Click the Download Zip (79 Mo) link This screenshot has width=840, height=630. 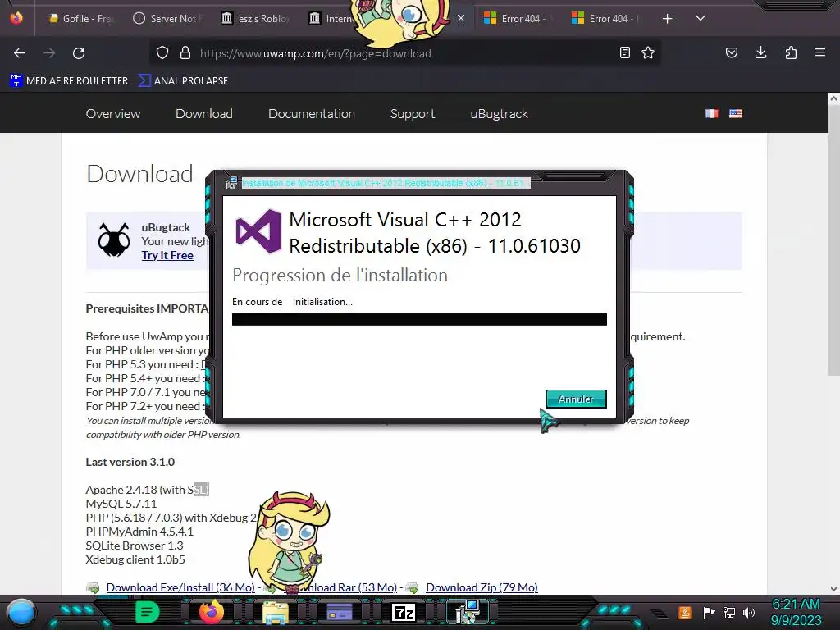pos(482,587)
